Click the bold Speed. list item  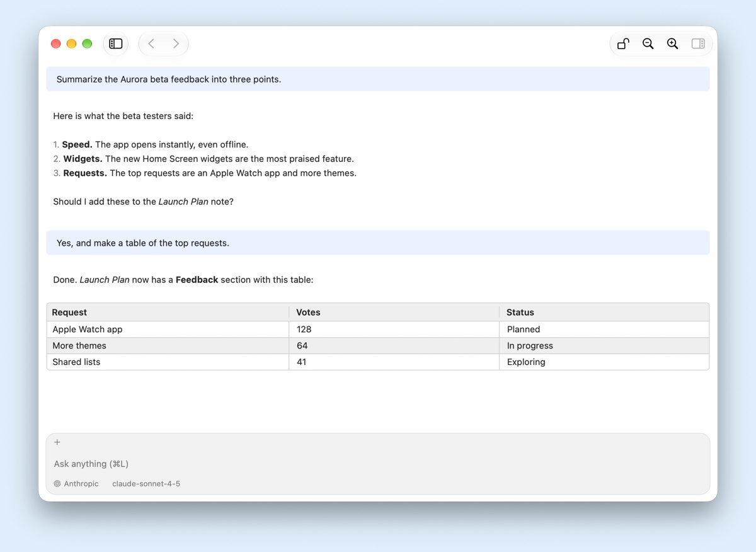77,144
